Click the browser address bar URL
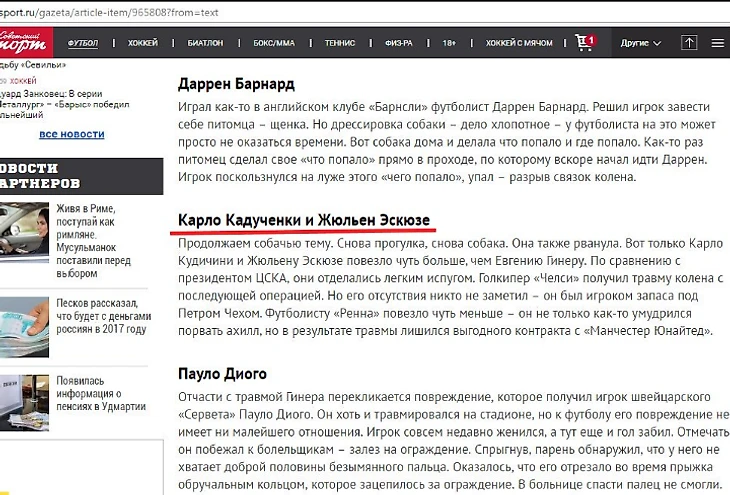The width and height of the screenshot is (730, 495). coord(109,13)
